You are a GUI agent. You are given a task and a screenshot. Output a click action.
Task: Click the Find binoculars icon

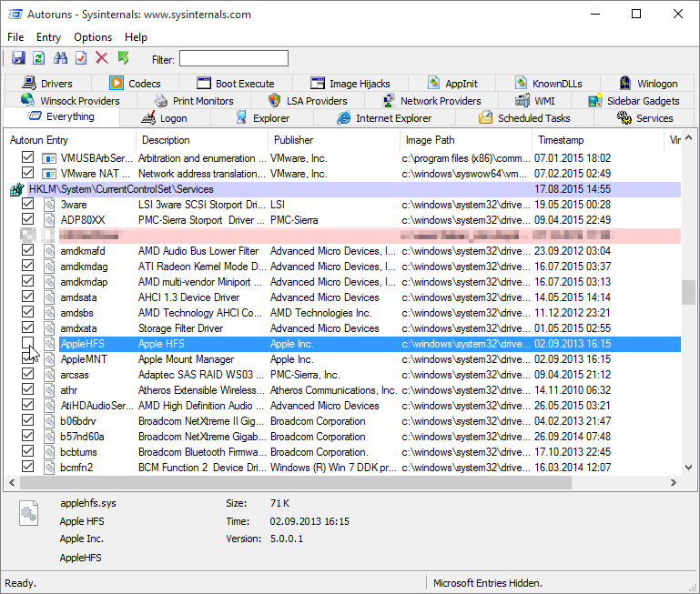pyautogui.click(x=61, y=58)
